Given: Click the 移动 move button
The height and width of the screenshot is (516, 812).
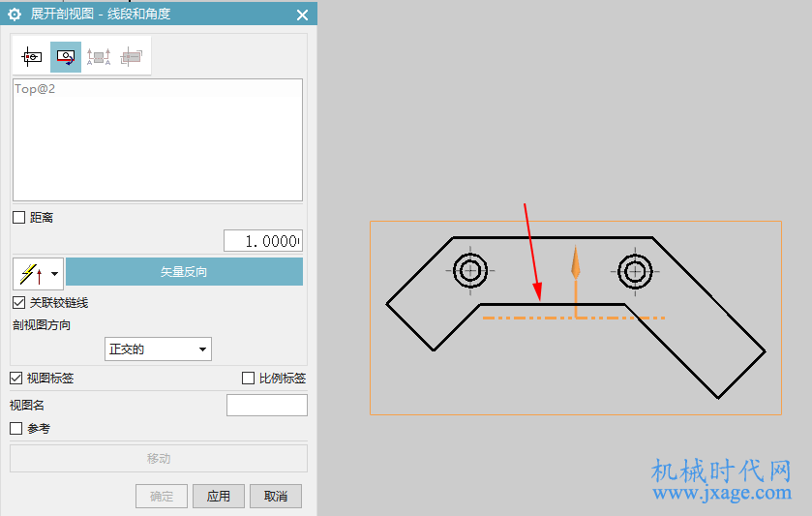Looking at the screenshot, I should [159, 459].
